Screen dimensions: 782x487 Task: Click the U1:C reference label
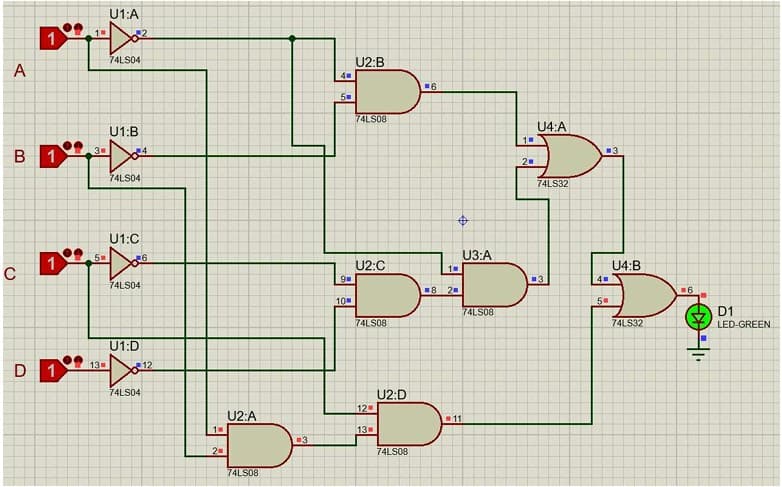(124, 240)
